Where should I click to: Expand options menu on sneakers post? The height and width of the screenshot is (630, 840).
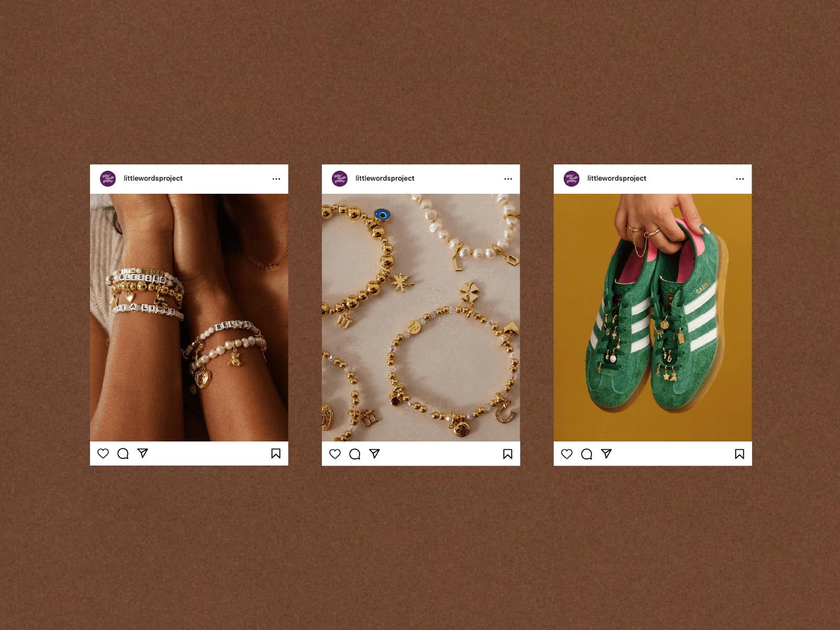(x=740, y=179)
